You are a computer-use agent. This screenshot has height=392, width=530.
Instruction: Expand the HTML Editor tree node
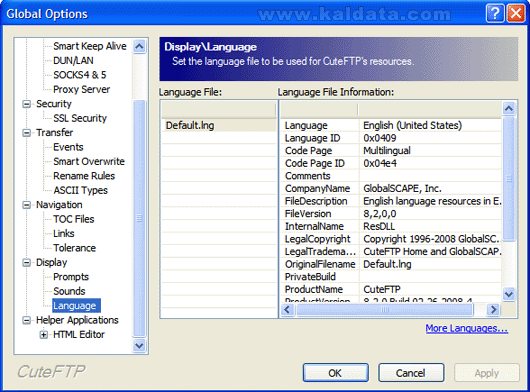coord(43,335)
